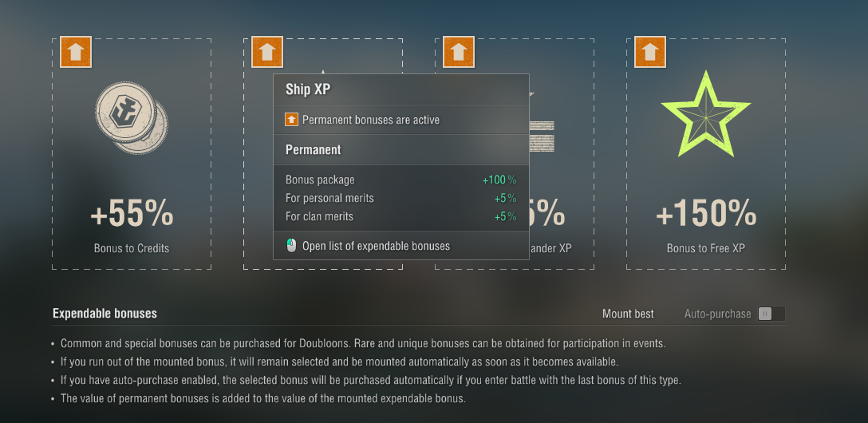This screenshot has height=423, width=868.
Task: Click the Bonus to Free XP label
Action: (x=706, y=248)
